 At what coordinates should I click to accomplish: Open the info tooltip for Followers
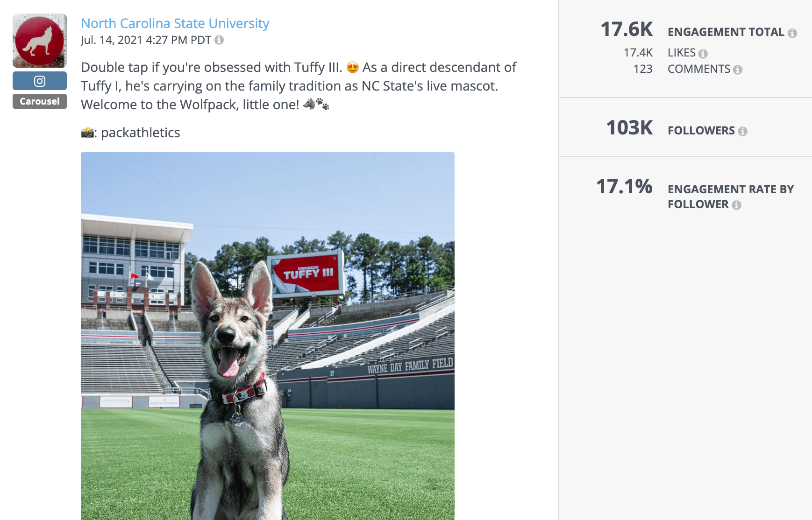744,131
